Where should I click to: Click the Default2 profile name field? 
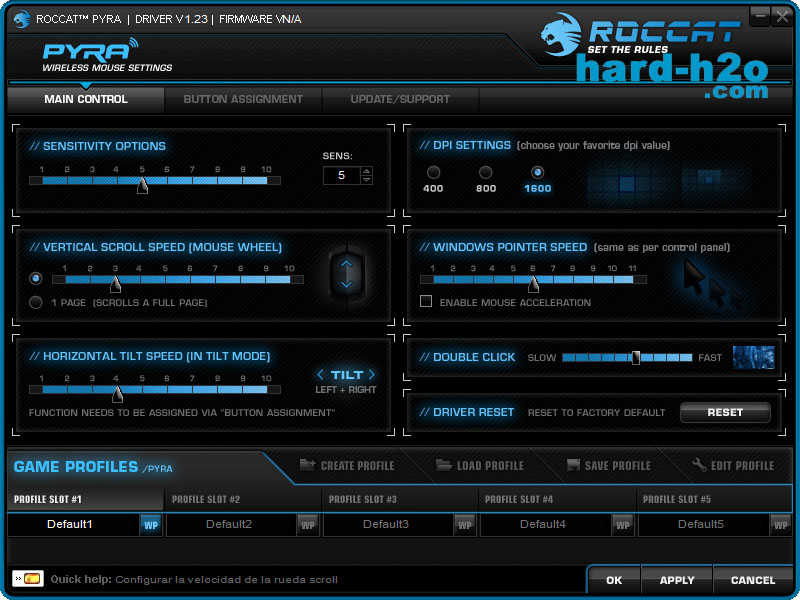(231, 524)
